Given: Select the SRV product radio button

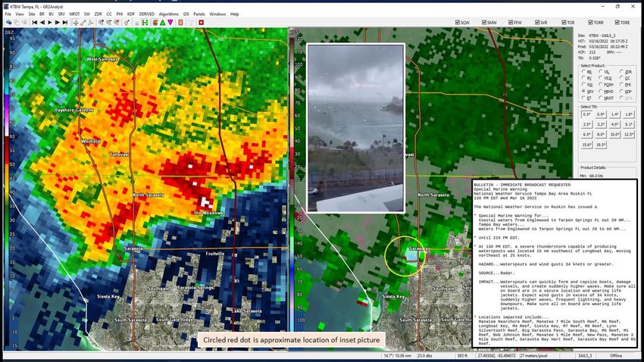Looking at the screenshot, I should (583, 91).
